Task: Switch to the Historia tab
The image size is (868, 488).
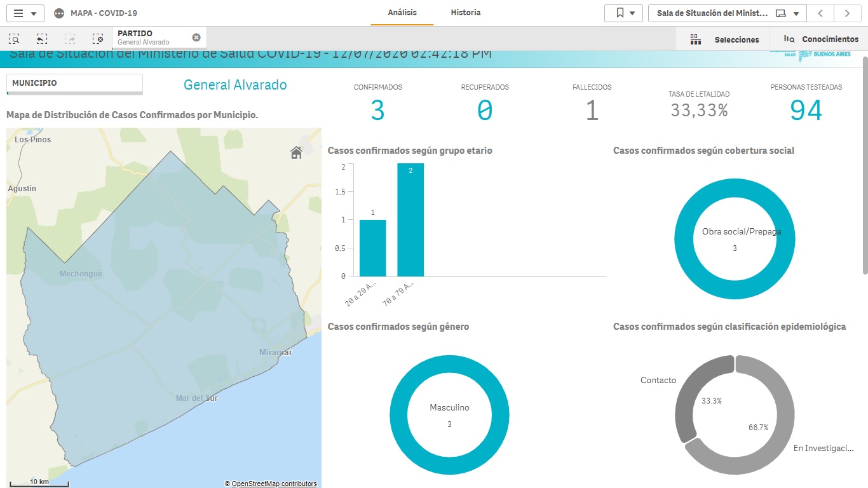Action: coord(466,13)
